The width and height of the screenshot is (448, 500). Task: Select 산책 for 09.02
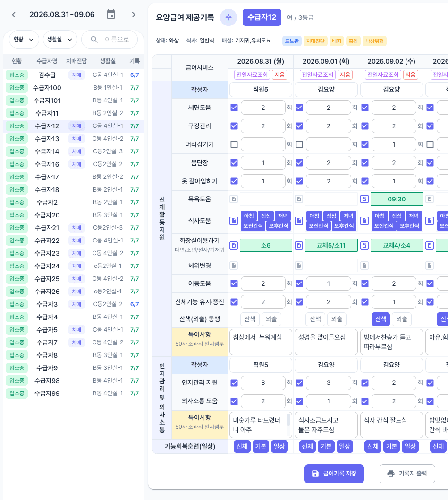(x=380, y=319)
